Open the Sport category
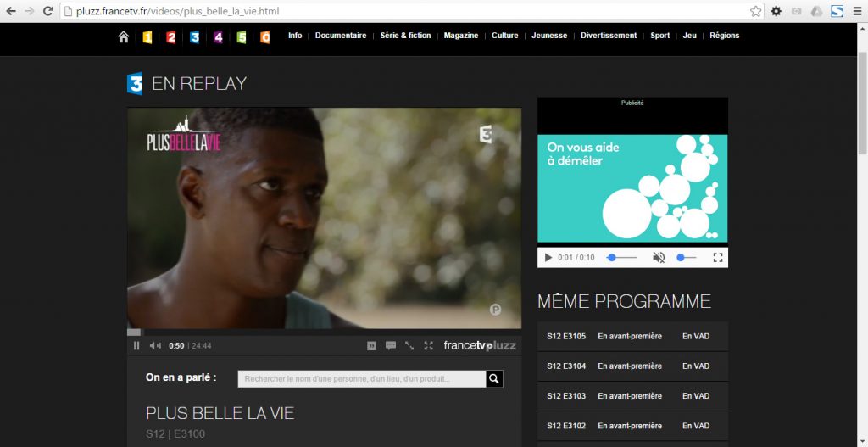868x447 pixels. tap(659, 36)
